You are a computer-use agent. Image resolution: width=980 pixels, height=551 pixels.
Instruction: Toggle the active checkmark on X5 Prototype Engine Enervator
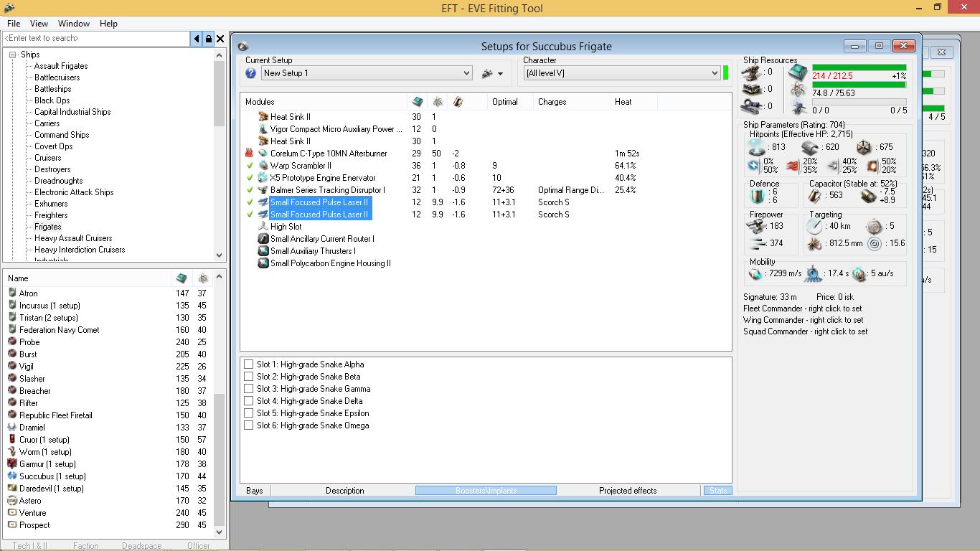point(250,178)
